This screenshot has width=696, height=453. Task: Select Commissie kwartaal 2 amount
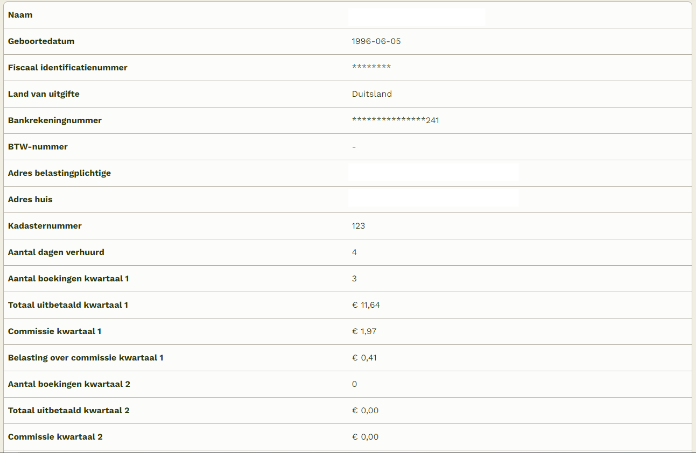365,437
